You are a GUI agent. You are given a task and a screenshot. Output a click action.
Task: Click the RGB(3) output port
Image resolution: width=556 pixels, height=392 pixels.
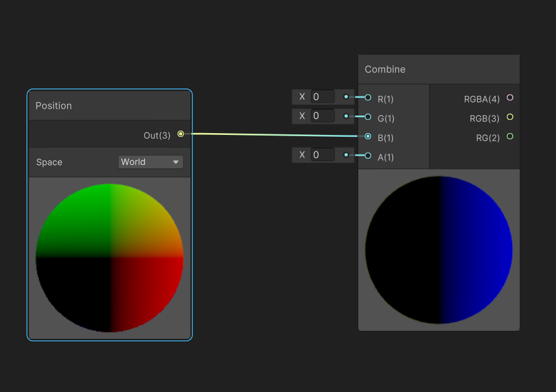[x=510, y=117]
